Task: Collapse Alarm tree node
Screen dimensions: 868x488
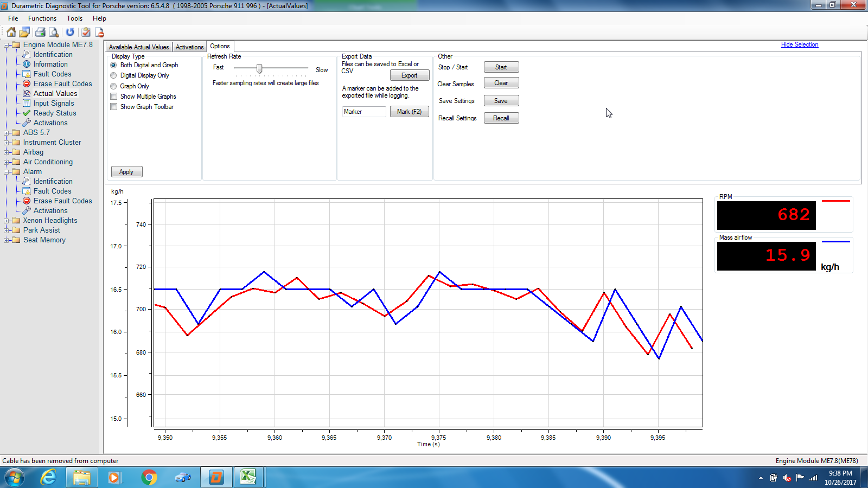Action: click(7, 172)
